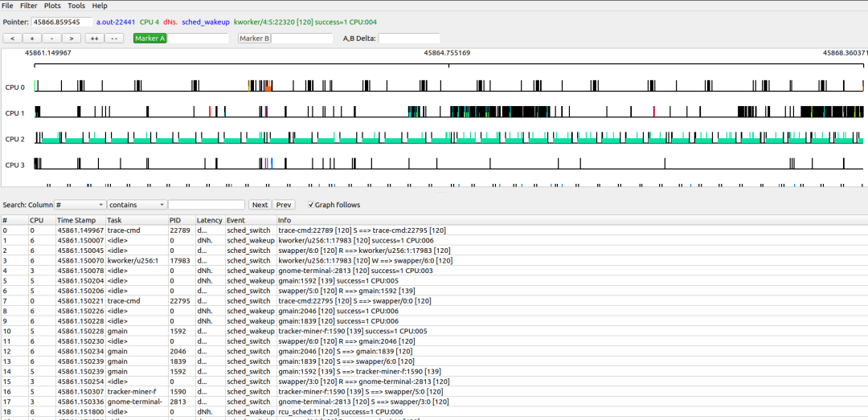Click the Prev search button
This screenshot has height=420, width=868.
tap(284, 205)
